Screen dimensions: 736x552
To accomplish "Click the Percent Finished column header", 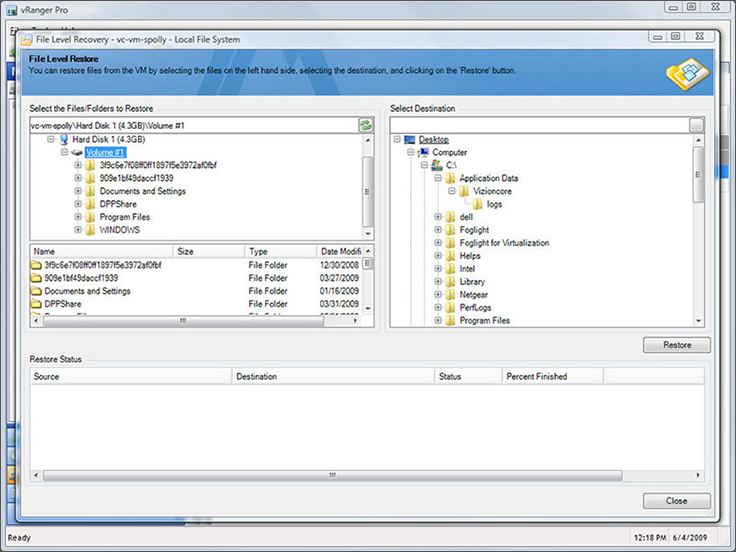I will 553,376.
